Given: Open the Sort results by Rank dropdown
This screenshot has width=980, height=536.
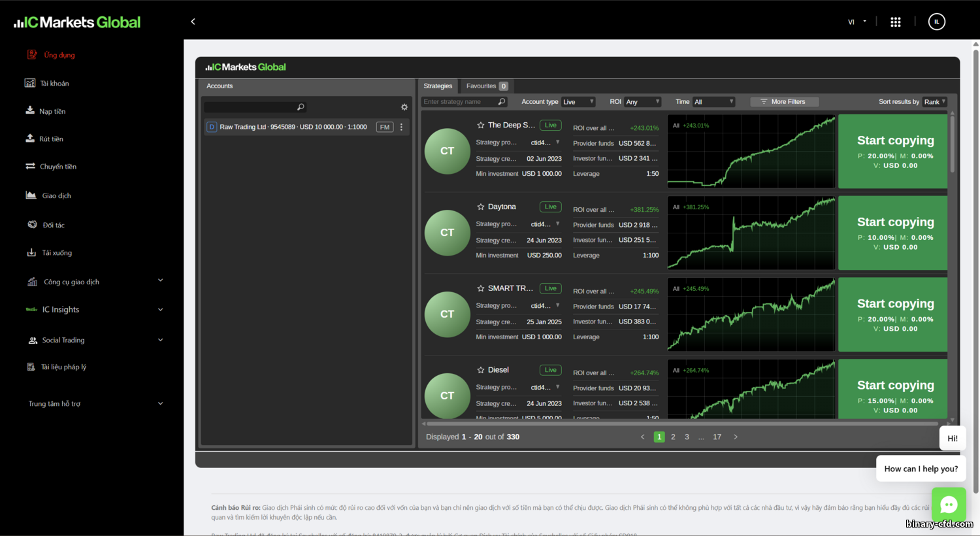Looking at the screenshot, I should 934,102.
